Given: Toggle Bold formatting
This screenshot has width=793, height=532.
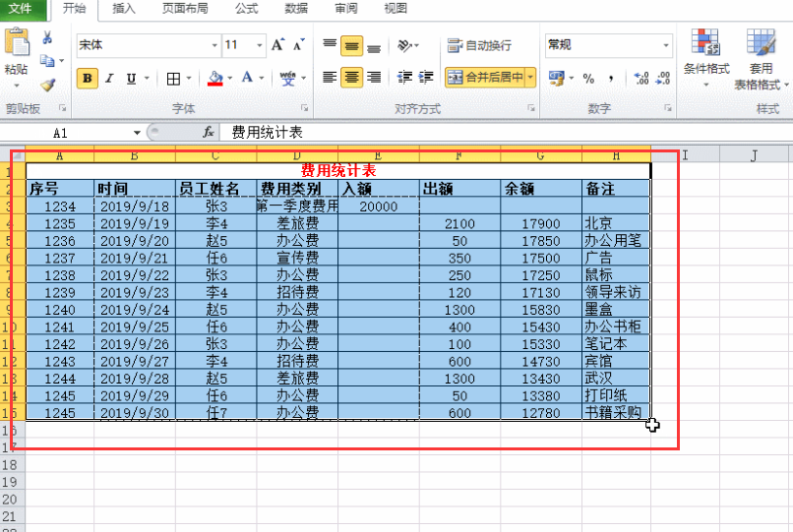Looking at the screenshot, I should pos(88,79).
